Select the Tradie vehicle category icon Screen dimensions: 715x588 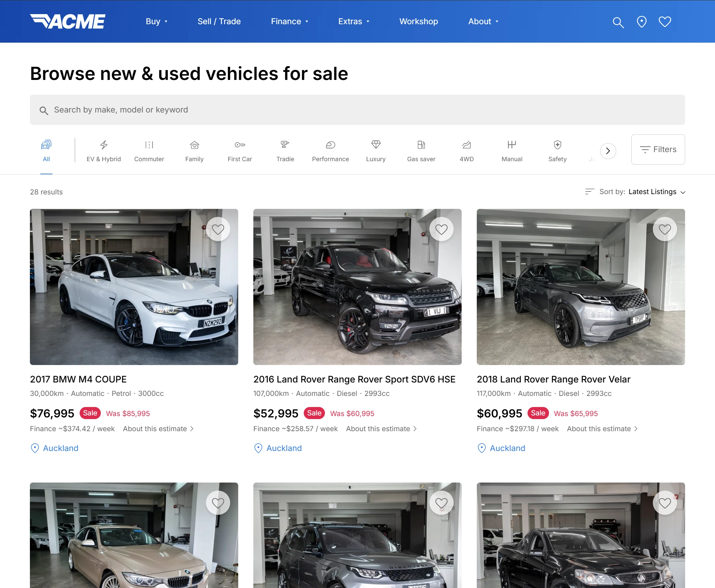285,145
